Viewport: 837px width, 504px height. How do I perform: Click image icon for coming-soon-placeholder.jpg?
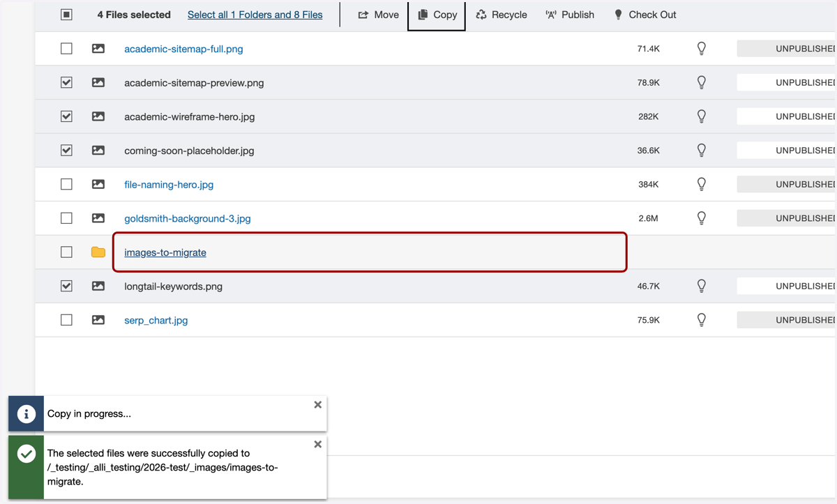98,150
